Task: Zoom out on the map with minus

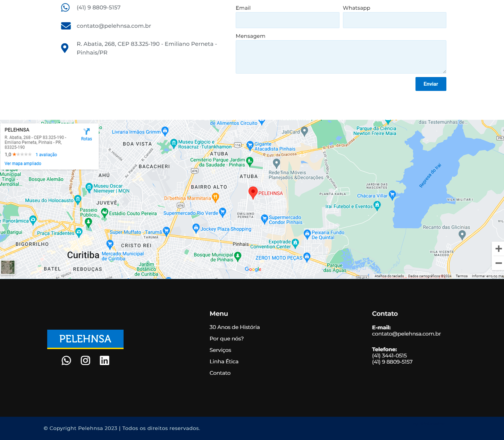Action: [498, 263]
